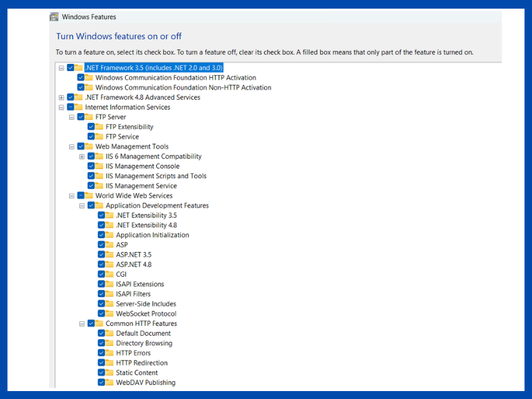Select the highlighted .NET Framework 3.5 item
532x399 pixels.
click(154, 68)
